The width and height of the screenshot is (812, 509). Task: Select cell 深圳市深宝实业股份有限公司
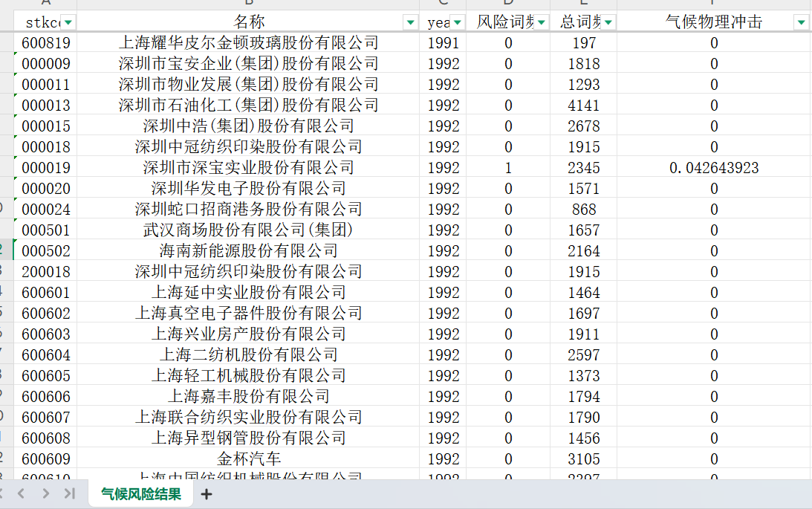(248, 167)
